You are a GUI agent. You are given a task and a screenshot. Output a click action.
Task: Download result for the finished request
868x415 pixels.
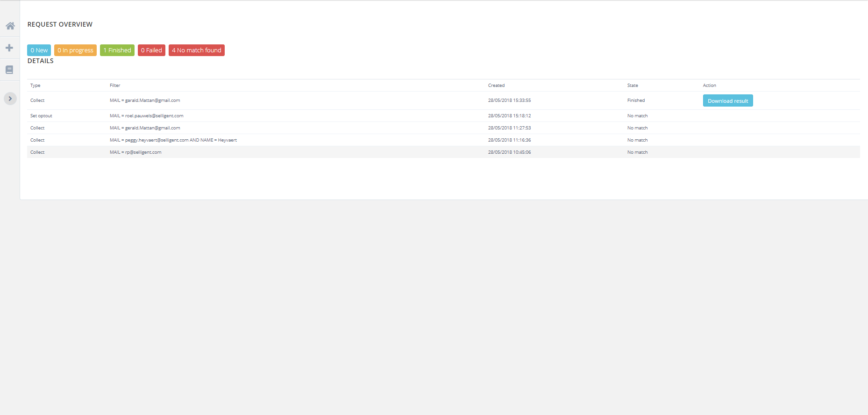point(727,101)
